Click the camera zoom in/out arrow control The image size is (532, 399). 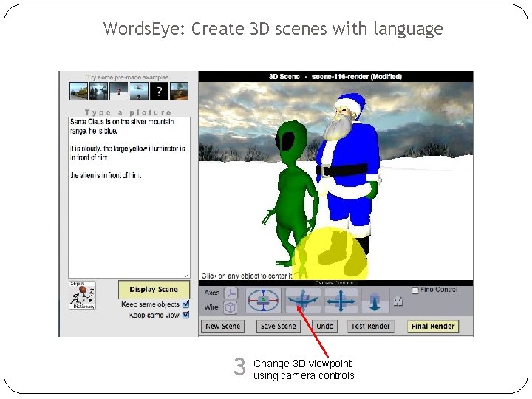point(375,301)
